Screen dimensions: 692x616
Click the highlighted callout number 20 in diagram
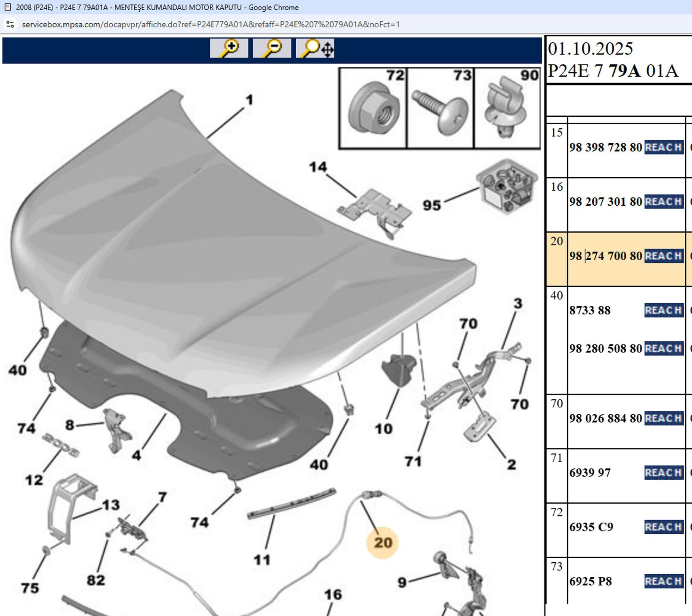(x=382, y=543)
